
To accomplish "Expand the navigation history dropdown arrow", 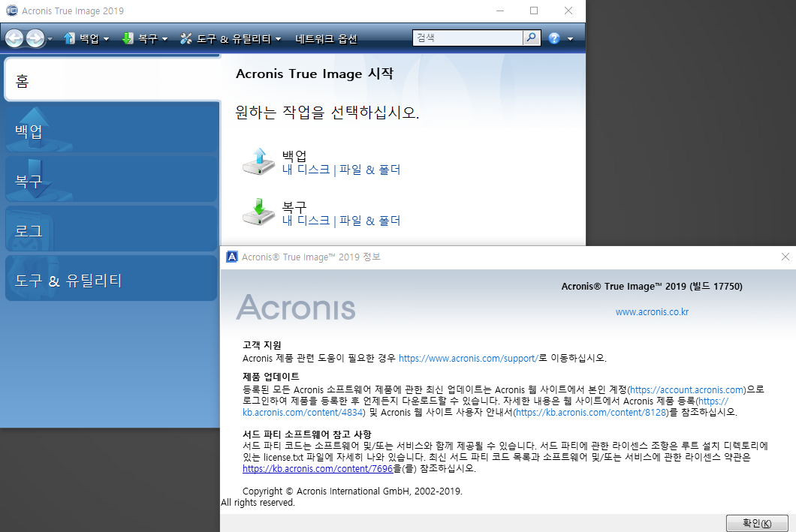I will click(x=50, y=39).
